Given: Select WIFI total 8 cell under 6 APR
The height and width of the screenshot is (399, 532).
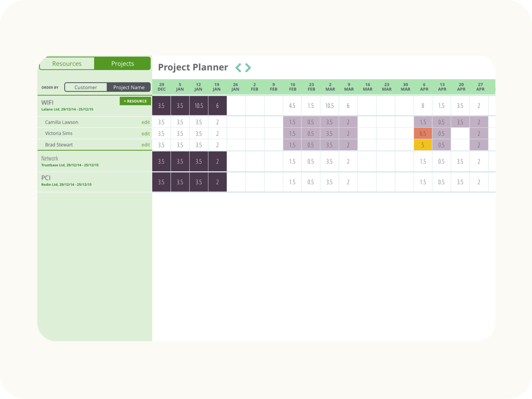Looking at the screenshot, I should tap(423, 106).
